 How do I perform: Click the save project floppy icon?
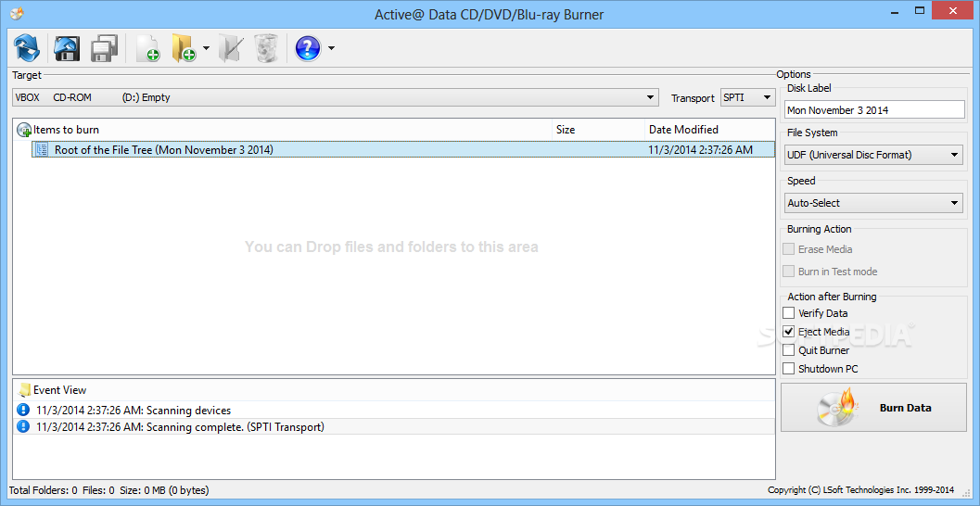click(67, 48)
